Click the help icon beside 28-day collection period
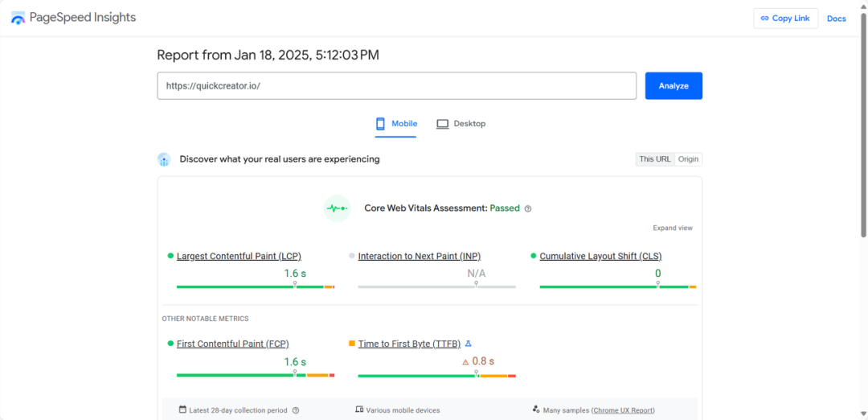Screen dimensions: 868x420 [296, 410]
